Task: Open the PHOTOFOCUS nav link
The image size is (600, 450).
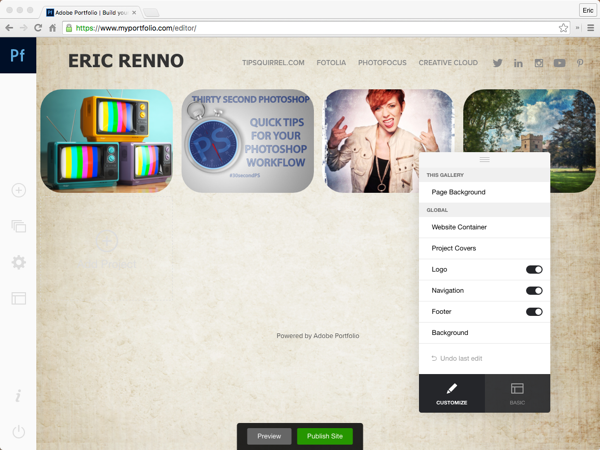Action: point(382,63)
